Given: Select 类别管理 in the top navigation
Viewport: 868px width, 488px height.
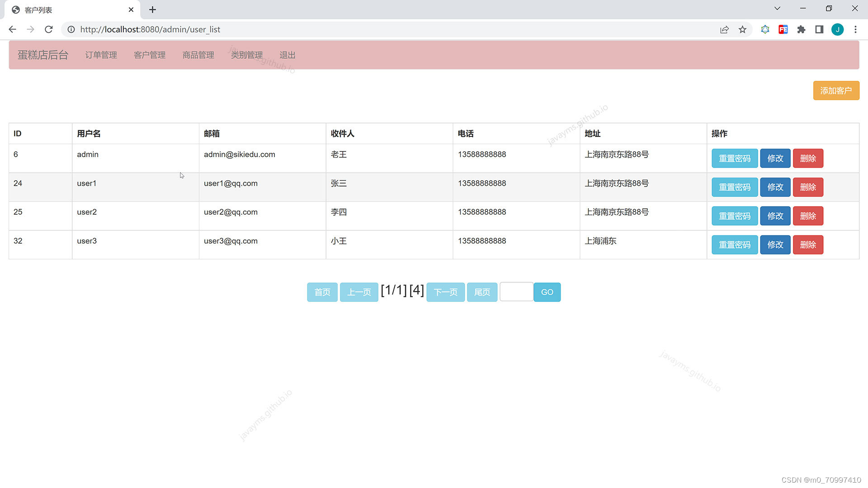Looking at the screenshot, I should (x=246, y=55).
